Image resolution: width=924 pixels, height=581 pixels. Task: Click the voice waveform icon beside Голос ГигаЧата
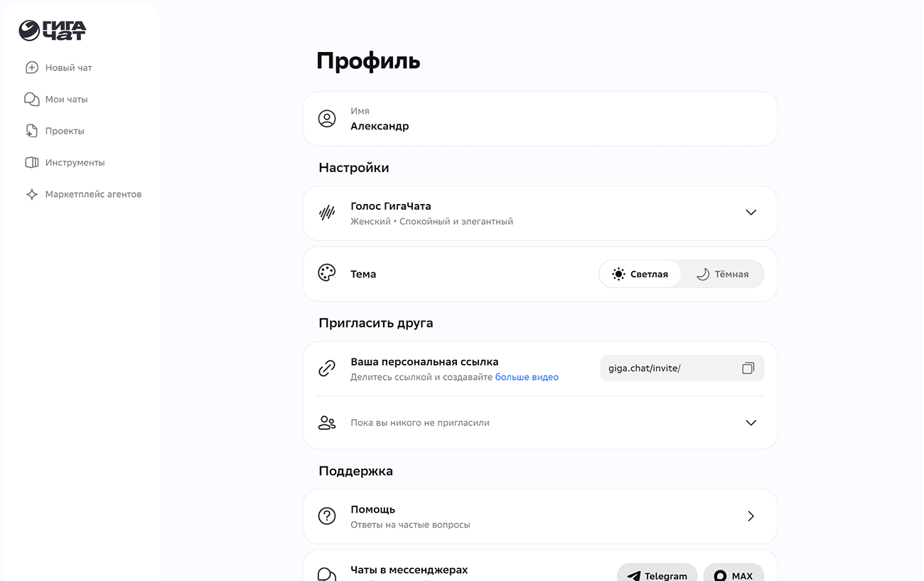pyautogui.click(x=326, y=212)
